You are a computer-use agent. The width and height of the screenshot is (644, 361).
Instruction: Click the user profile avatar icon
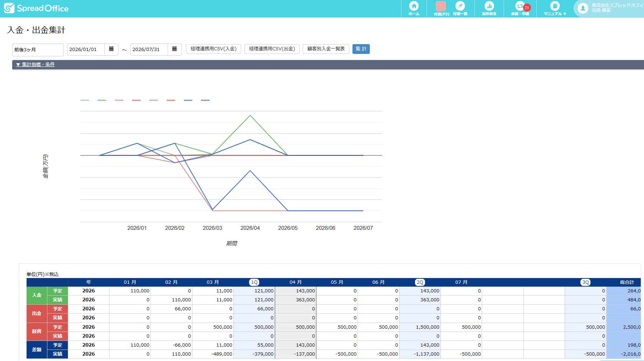583,8
